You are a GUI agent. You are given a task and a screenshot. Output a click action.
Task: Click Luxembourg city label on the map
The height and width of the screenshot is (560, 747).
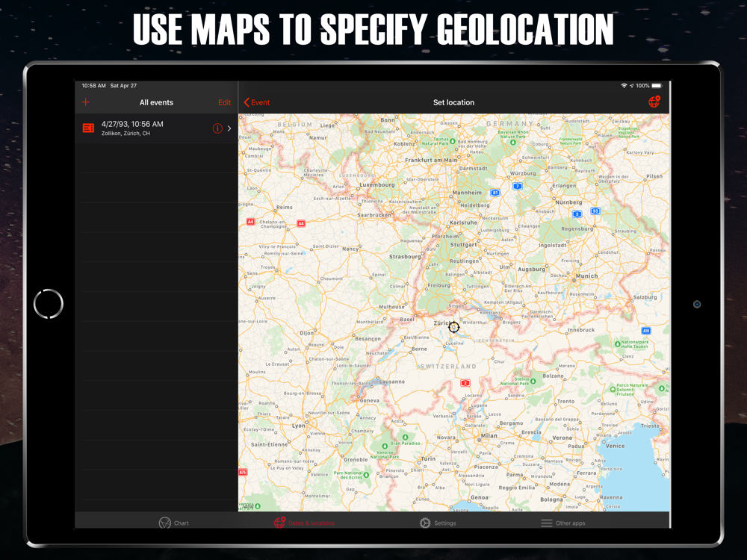pyautogui.click(x=376, y=184)
